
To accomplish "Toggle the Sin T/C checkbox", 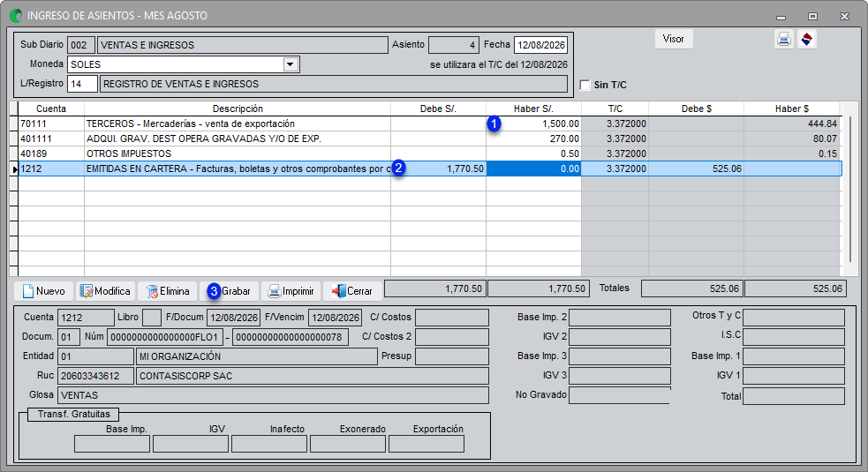I will (585, 85).
